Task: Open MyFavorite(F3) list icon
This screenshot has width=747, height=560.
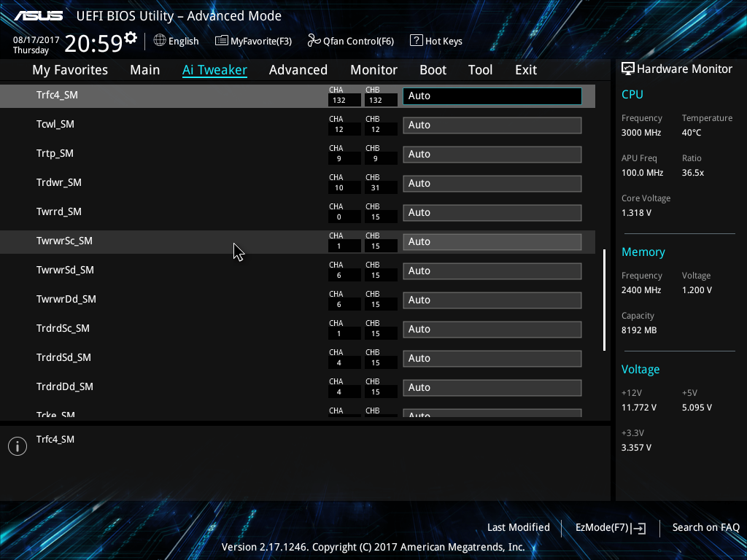Action: [221, 41]
